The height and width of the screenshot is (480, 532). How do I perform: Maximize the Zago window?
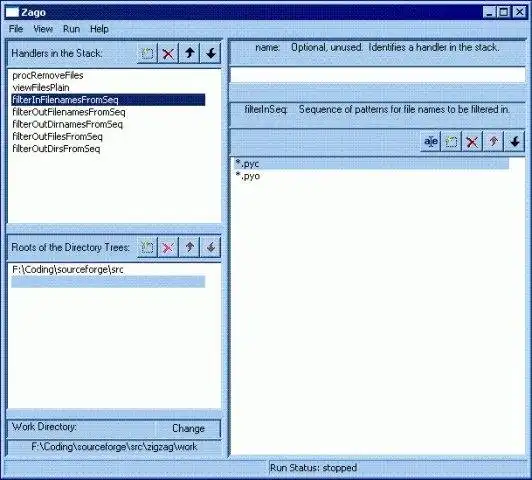[x=504, y=12]
